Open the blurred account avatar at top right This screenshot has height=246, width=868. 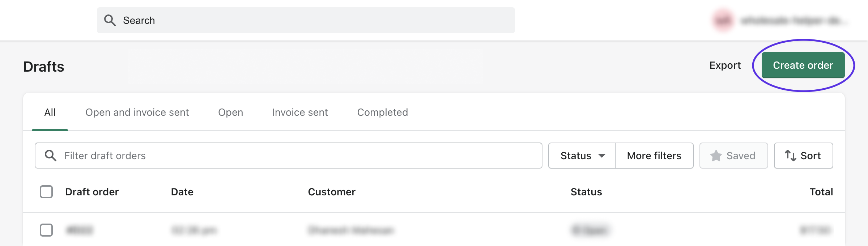pos(723,21)
